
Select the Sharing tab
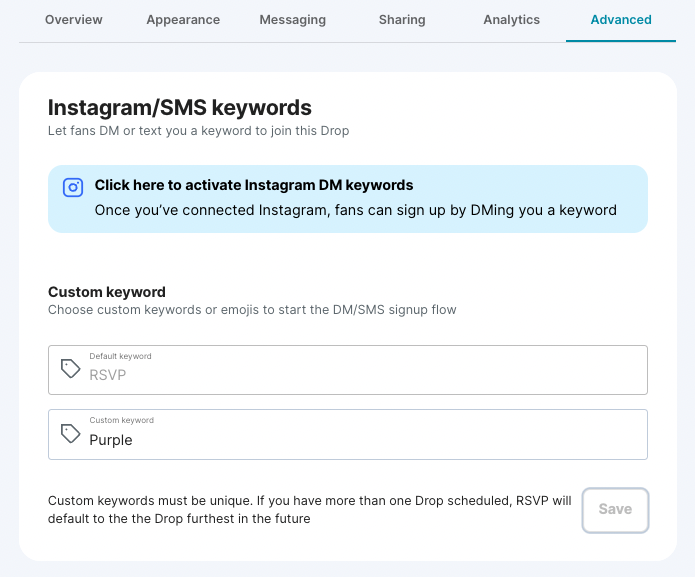(402, 20)
